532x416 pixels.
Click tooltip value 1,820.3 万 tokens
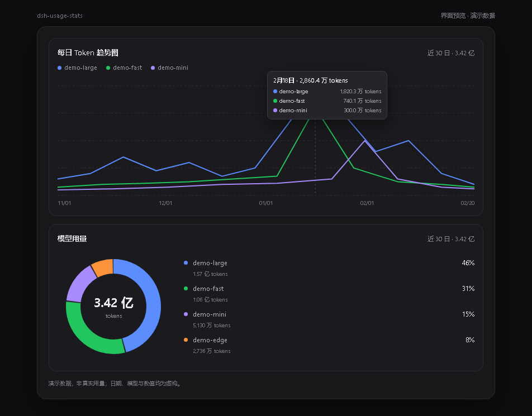360,92
